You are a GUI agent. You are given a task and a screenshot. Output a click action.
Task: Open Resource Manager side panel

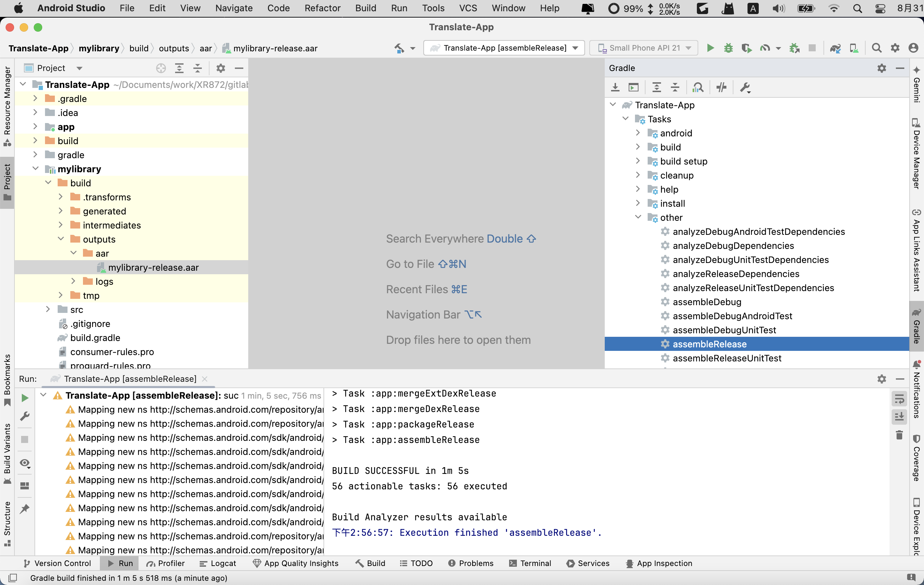[7, 107]
